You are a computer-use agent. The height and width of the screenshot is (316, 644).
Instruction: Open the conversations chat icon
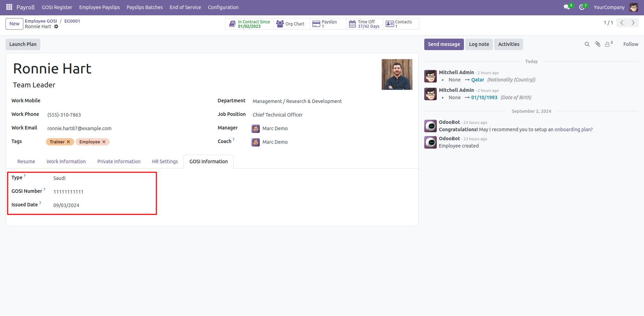coord(567,7)
